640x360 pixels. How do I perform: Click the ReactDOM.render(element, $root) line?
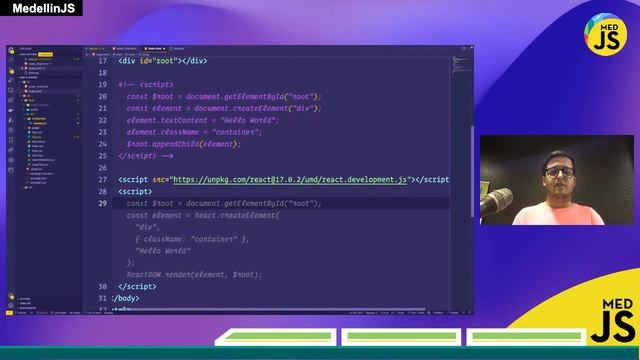[194, 275]
